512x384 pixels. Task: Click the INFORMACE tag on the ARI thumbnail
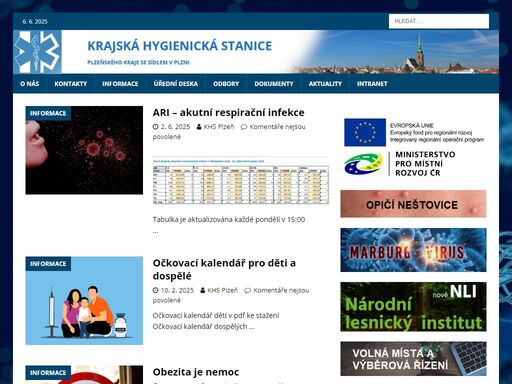coord(48,113)
